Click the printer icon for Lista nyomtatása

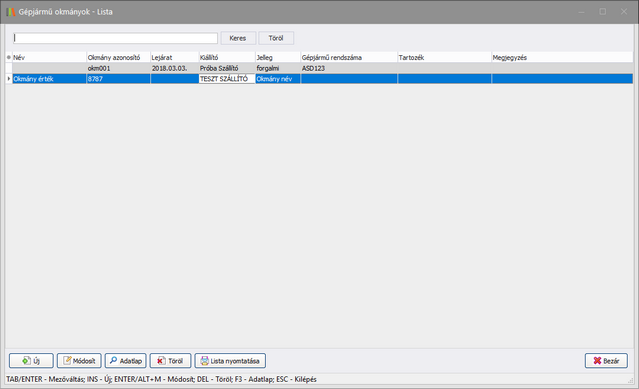click(x=204, y=360)
